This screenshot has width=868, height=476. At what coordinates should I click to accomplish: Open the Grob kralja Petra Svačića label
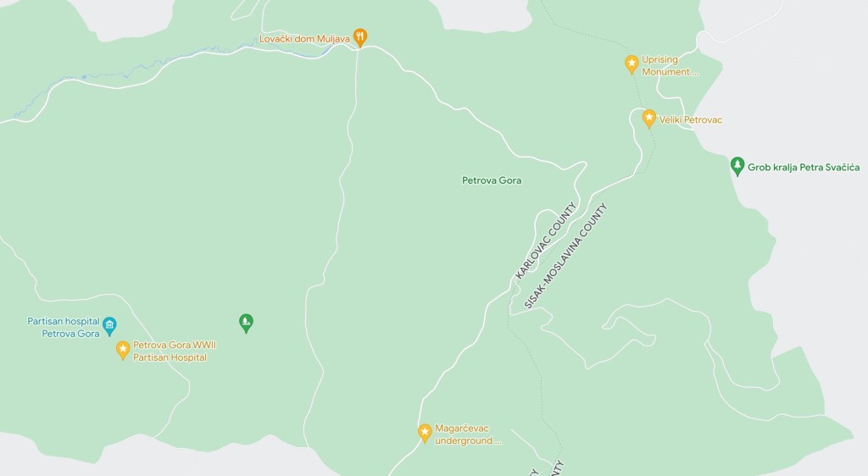coord(804,168)
